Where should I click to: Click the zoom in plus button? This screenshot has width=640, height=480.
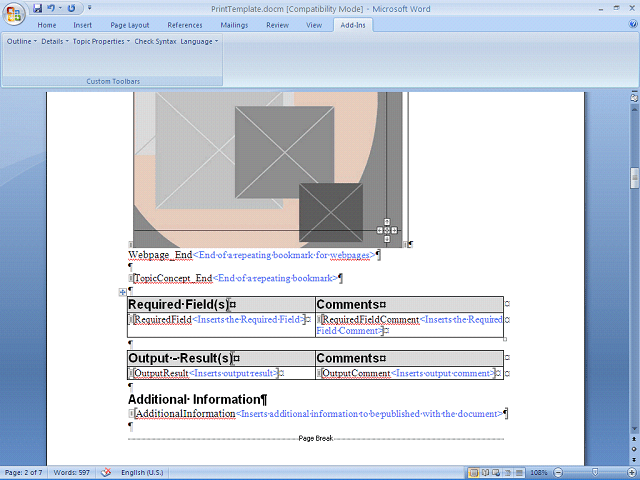631,472
